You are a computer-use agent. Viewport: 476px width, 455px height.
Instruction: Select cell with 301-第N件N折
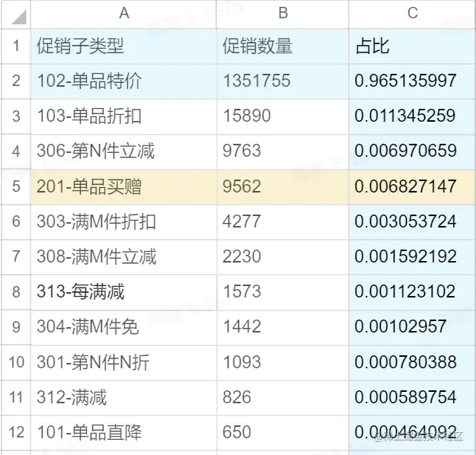click(124, 363)
